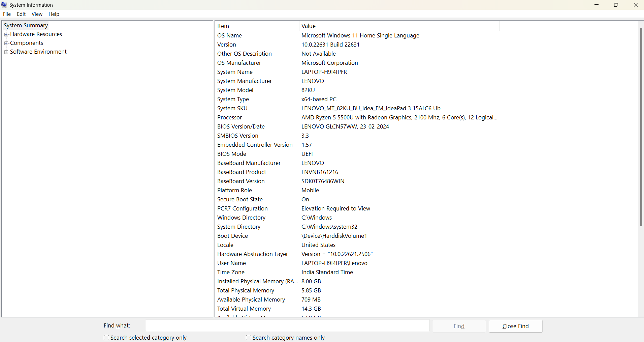Open the Edit menu
Screen dimensions: 644x342
click(21, 14)
